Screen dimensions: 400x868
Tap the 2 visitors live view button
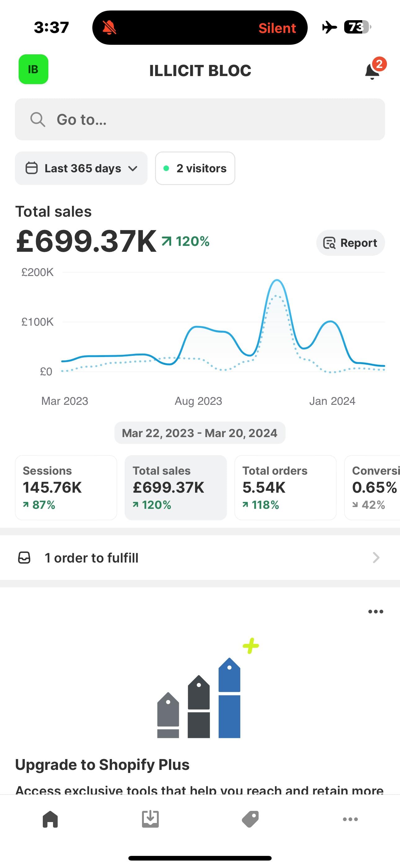click(x=195, y=168)
